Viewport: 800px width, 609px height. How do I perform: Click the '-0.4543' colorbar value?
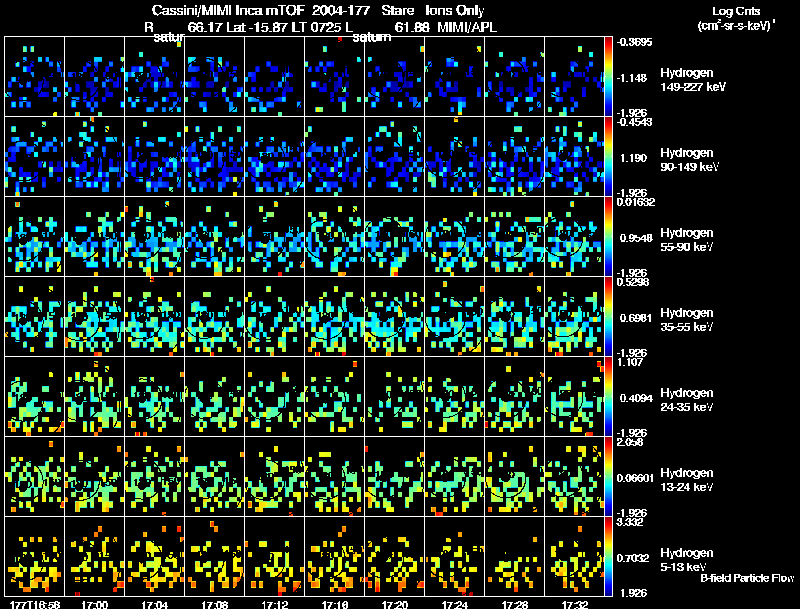[x=634, y=122]
